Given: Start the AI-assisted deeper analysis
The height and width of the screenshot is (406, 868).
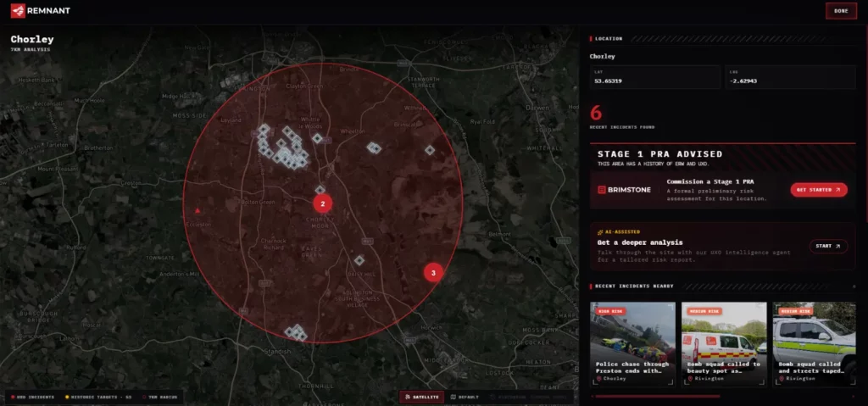Looking at the screenshot, I should [x=828, y=247].
